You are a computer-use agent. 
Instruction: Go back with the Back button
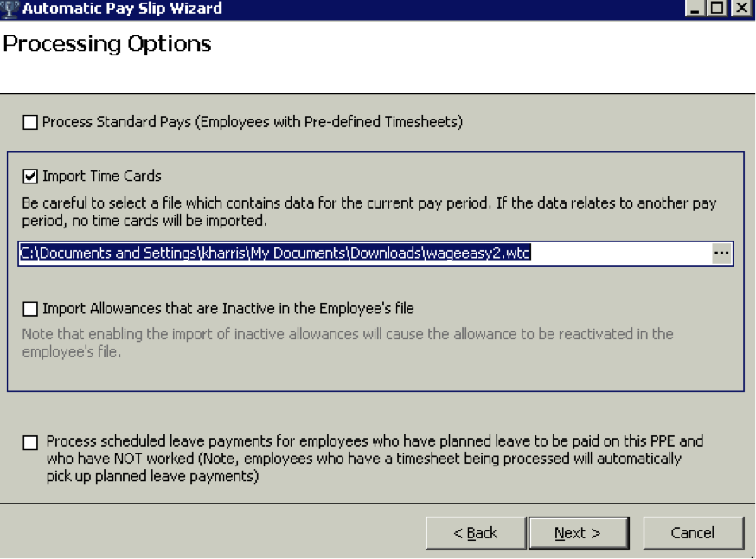click(475, 533)
